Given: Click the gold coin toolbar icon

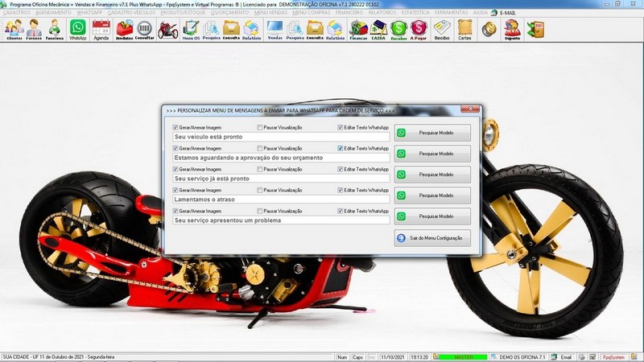Looking at the screenshot, I should coord(489,29).
